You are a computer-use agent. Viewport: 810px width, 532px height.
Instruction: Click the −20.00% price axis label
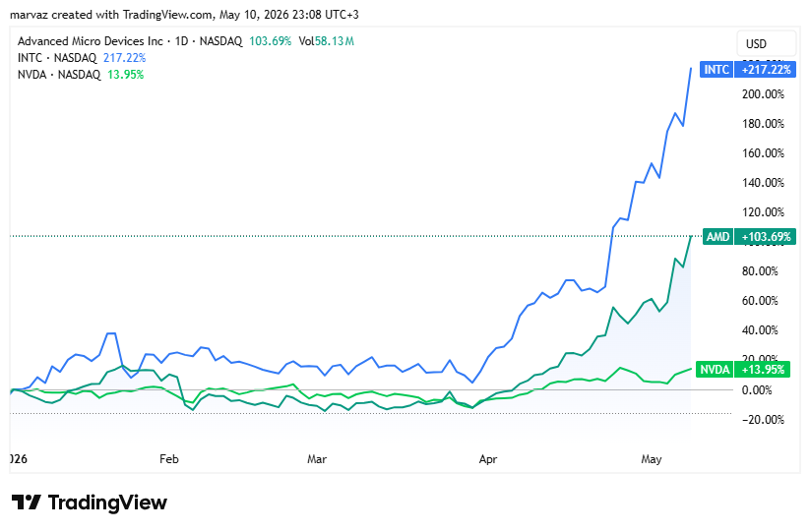click(x=763, y=420)
